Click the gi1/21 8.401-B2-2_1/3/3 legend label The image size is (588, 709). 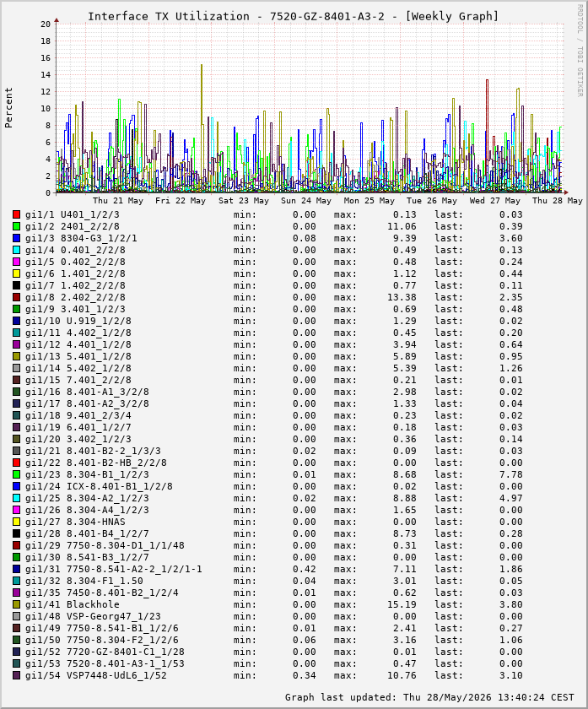tap(93, 451)
